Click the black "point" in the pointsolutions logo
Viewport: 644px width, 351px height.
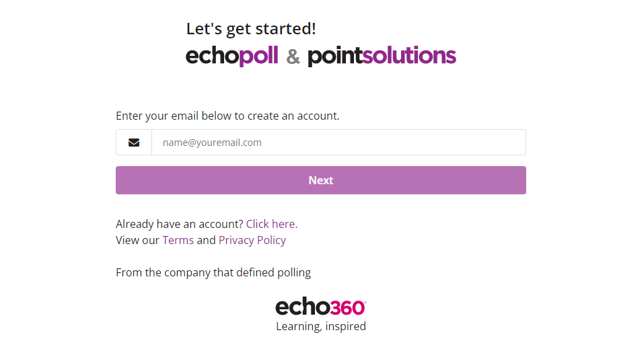tap(334, 56)
